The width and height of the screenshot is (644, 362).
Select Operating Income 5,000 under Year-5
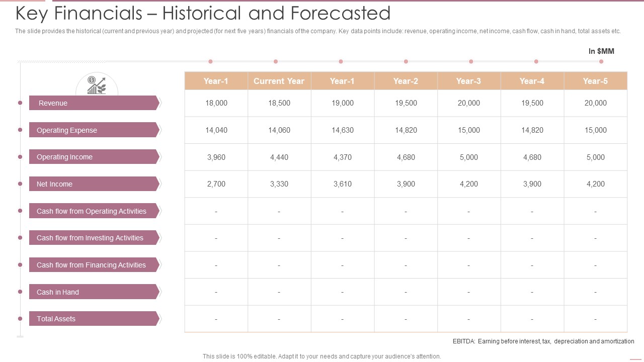point(596,157)
